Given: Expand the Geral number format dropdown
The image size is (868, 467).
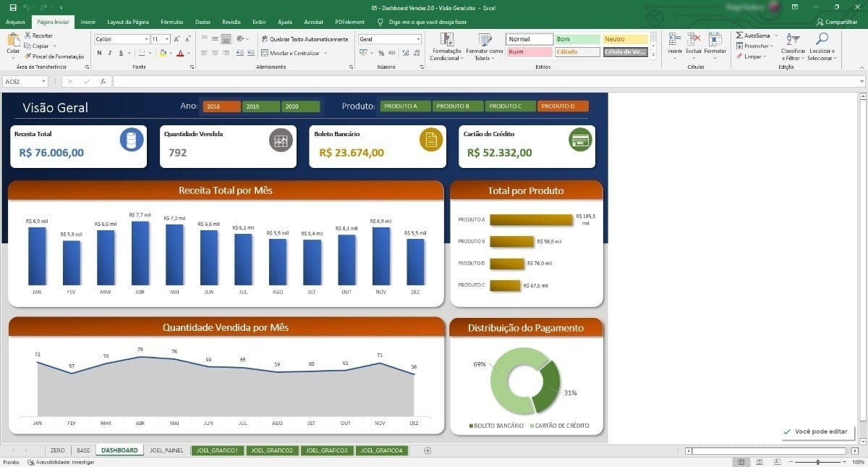Looking at the screenshot, I should click(x=389, y=39).
